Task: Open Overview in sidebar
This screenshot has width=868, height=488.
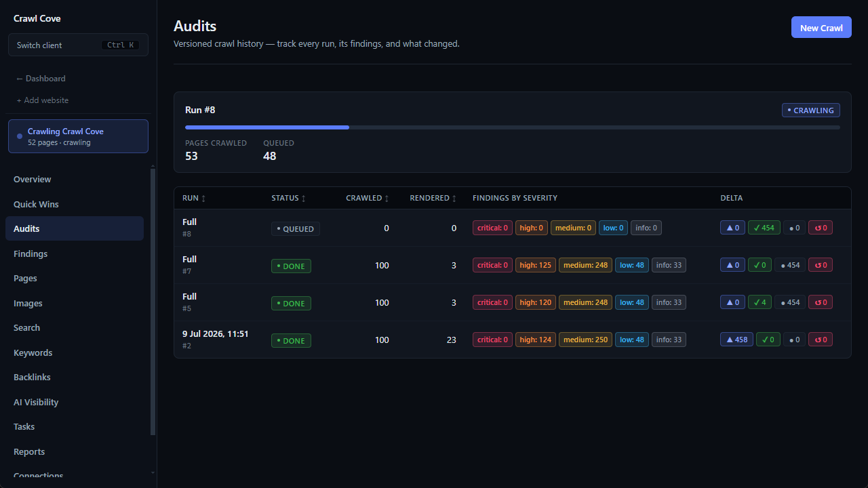Action: [75, 180]
